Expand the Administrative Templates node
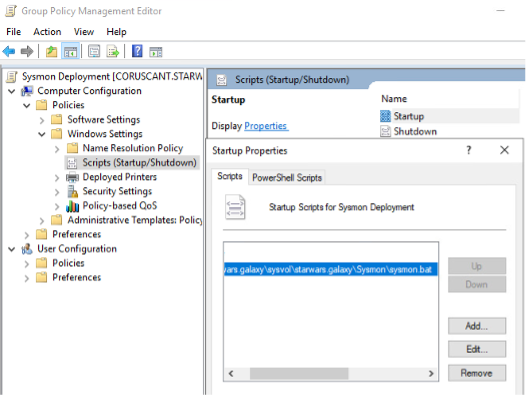This screenshot has width=526, height=396. 42,221
